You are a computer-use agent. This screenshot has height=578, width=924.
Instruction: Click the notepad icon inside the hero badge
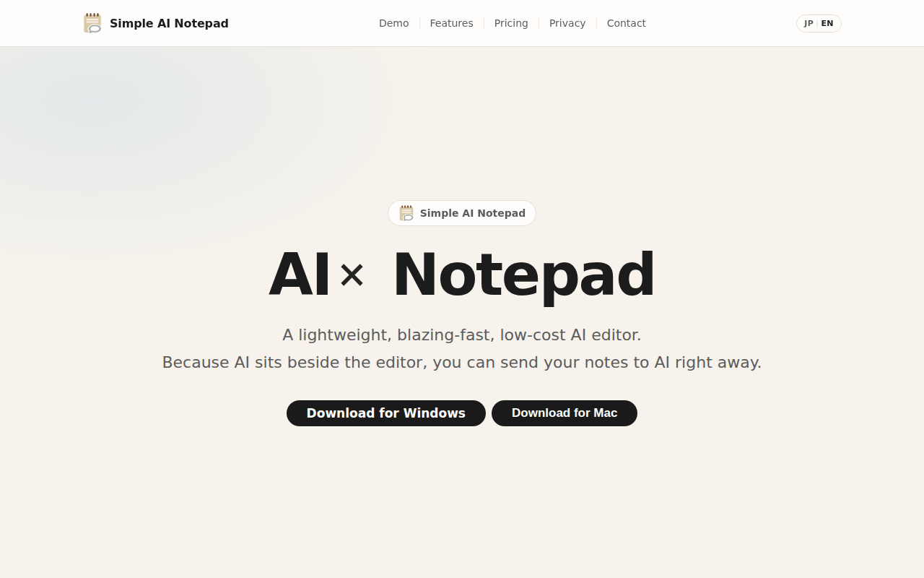[x=406, y=213]
